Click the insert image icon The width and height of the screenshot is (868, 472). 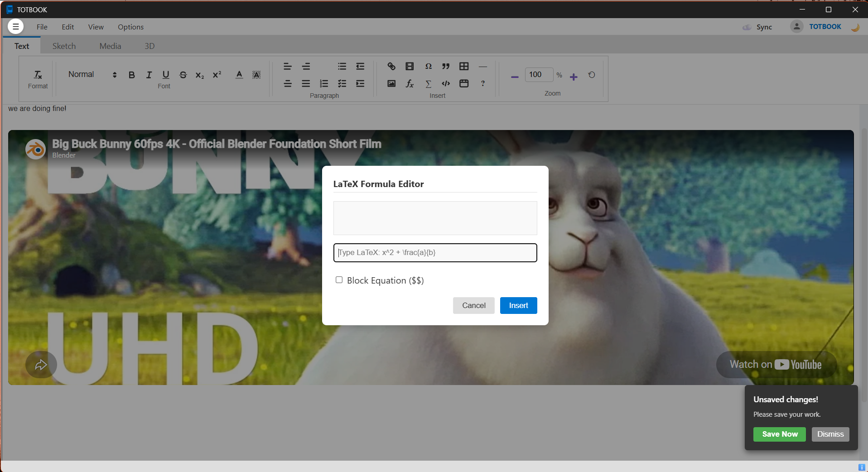click(x=391, y=84)
